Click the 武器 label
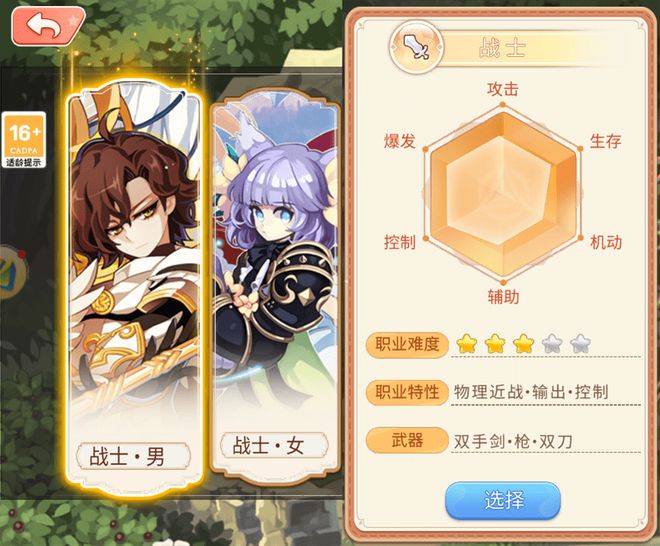The width and height of the screenshot is (660, 546). (407, 440)
